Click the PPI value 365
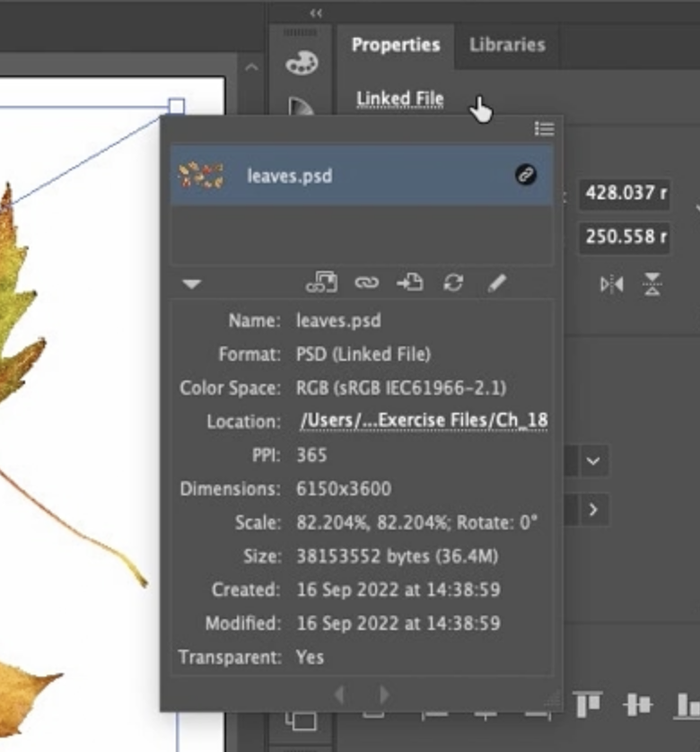 (x=311, y=455)
